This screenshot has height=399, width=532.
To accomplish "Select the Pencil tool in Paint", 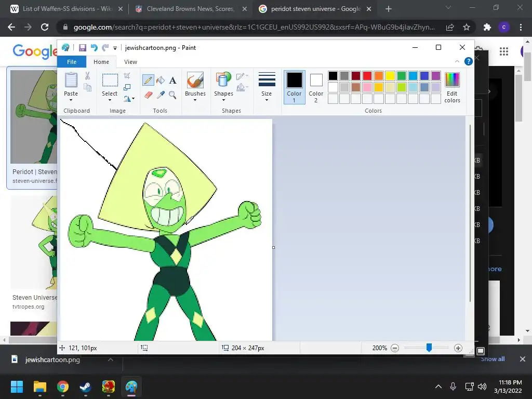I will click(148, 80).
